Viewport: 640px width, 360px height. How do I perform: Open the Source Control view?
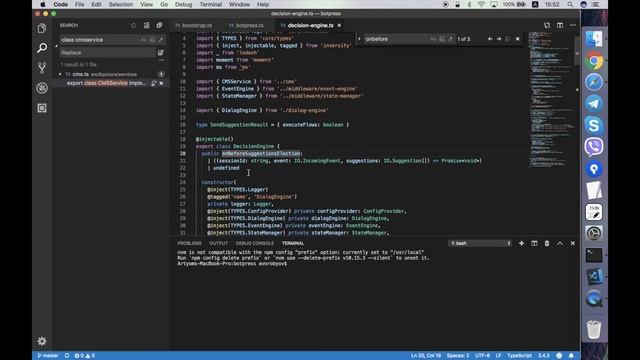(42, 68)
